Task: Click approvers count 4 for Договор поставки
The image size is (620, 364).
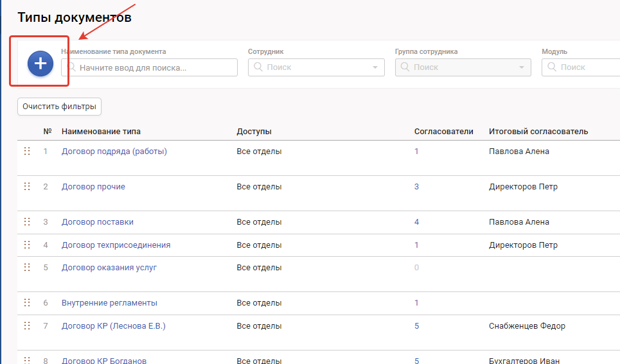Action: tap(416, 222)
